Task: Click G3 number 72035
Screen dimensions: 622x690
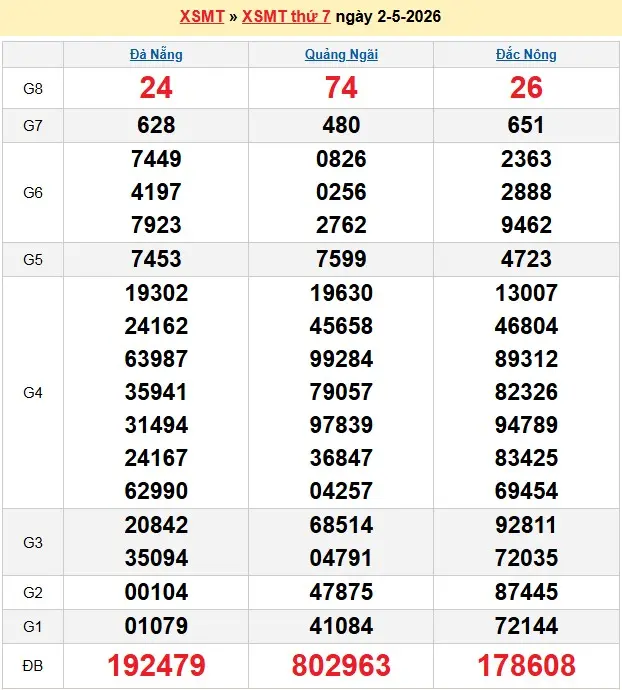Action: pyautogui.click(x=526, y=558)
